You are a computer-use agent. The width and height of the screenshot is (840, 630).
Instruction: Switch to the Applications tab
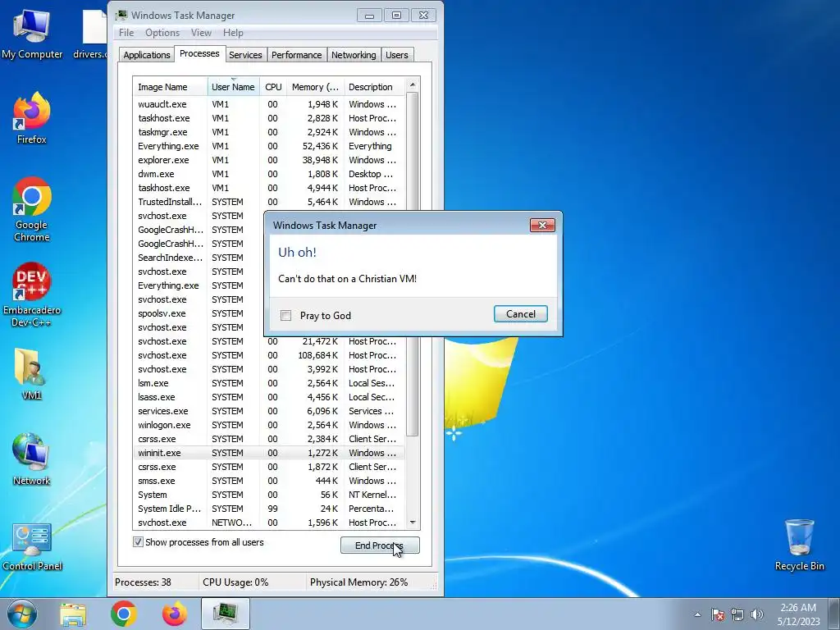click(146, 55)
